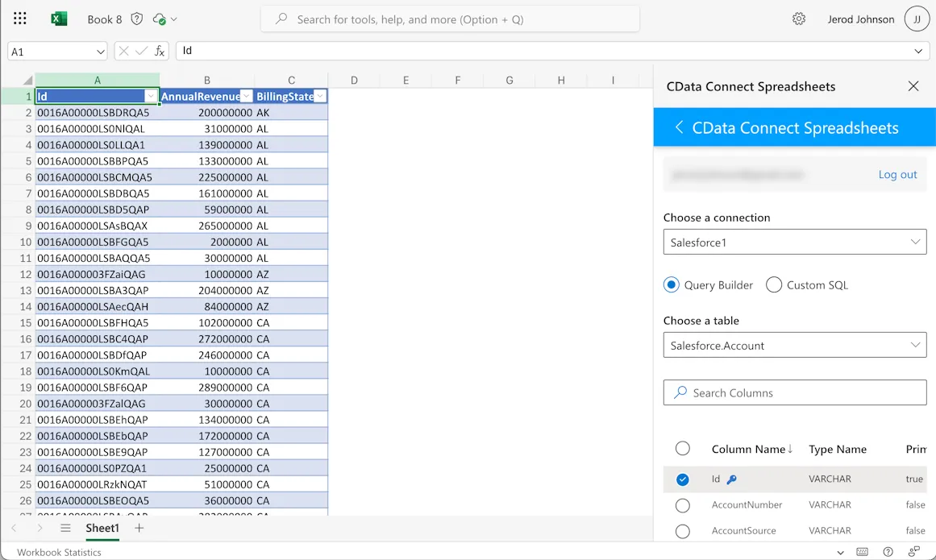The width and height of the screenshot is (936, 560).
Task: Open the account menu for Jerod Johnson
Action: click(917, 18)
